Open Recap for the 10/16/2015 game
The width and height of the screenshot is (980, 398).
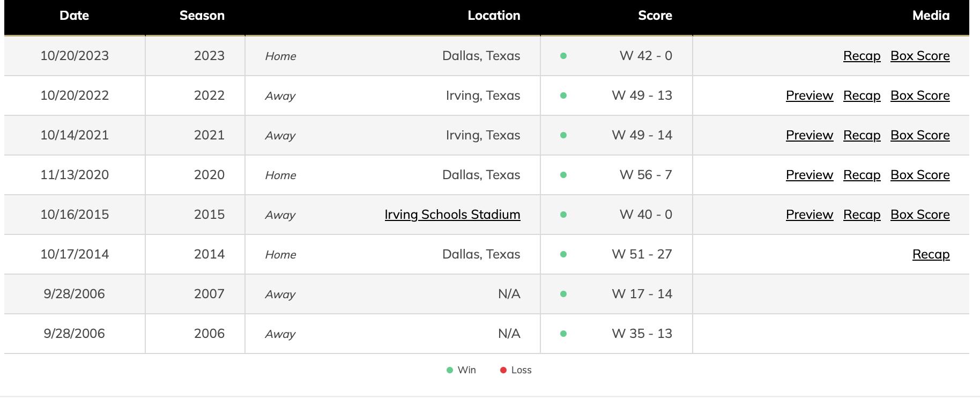click(862, 215)
